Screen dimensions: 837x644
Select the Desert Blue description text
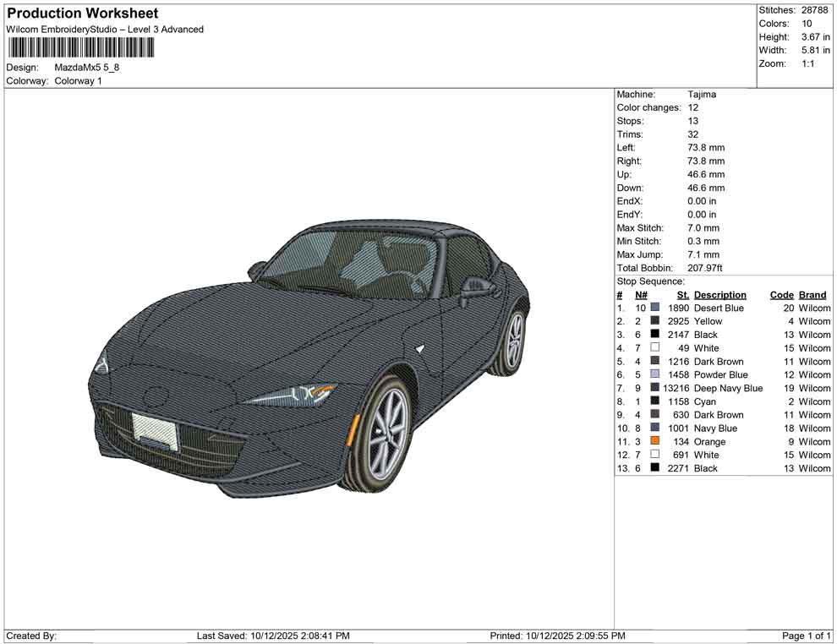[x=719, y=308]
